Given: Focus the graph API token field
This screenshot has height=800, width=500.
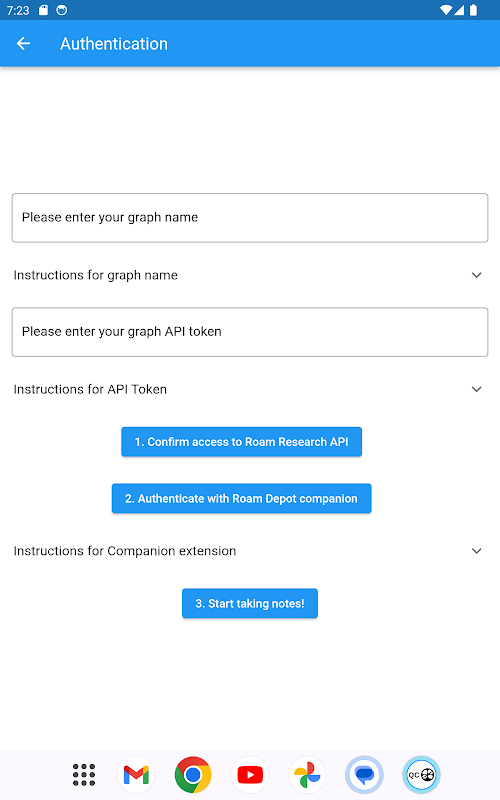Looking at the screenshot, I should pos(250,332).
